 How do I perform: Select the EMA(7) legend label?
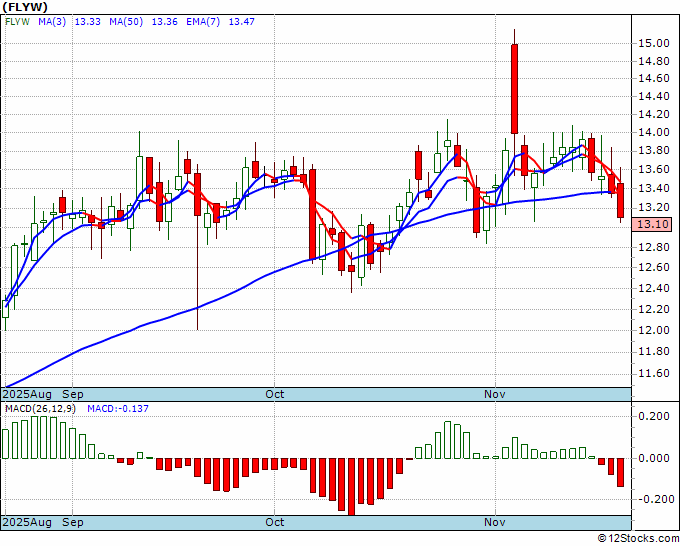point(203,22)
